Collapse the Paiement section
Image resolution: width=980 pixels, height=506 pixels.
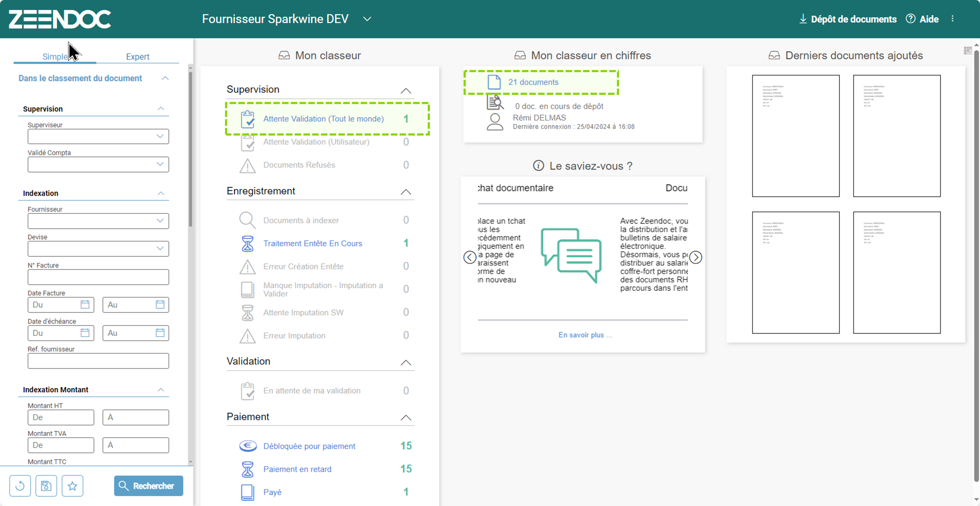[x=405, y=418]
